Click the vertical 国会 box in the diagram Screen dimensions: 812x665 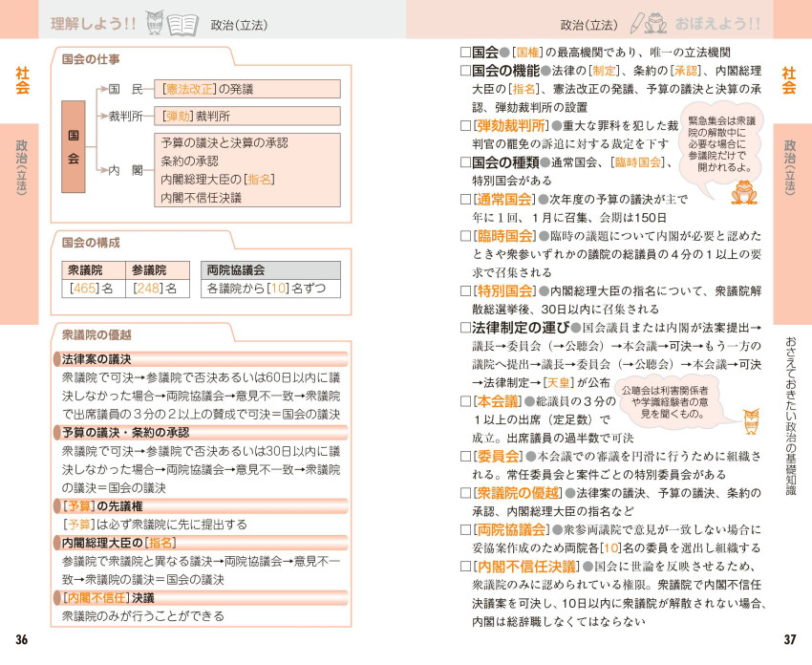point(73,146)
